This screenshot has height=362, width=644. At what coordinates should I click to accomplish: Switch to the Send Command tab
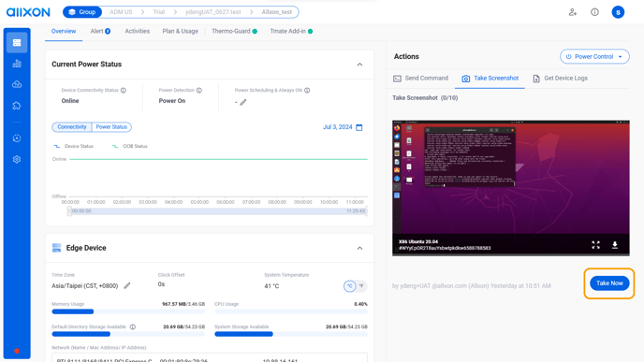tap(420, 78)
